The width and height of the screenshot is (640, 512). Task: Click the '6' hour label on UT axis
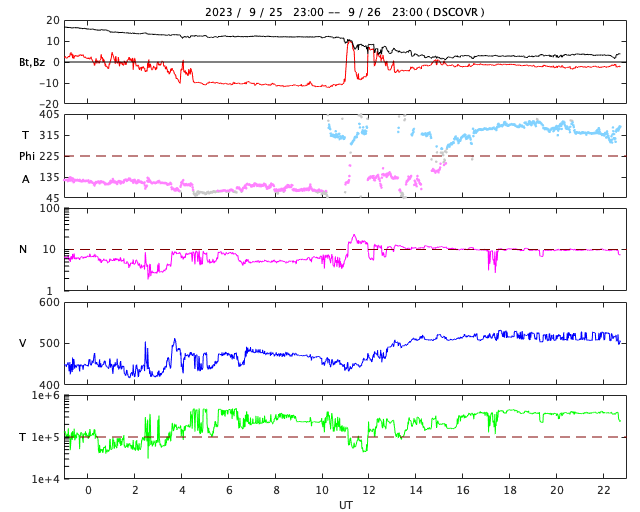tap(229, 490)
